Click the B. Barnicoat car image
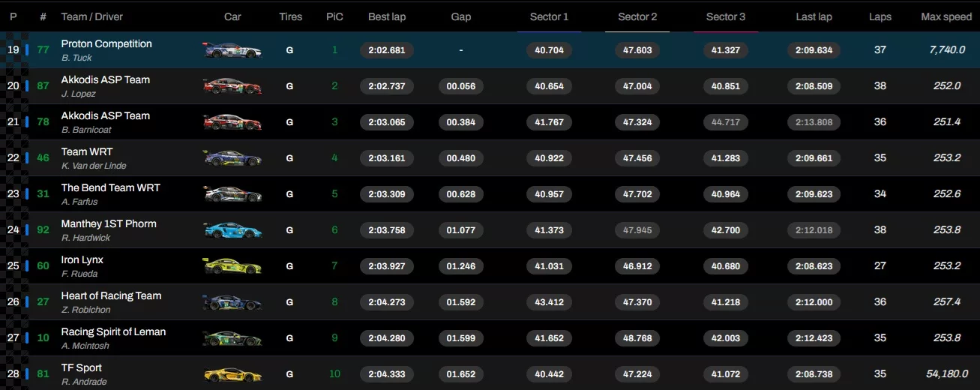 [x=232, y=122]
